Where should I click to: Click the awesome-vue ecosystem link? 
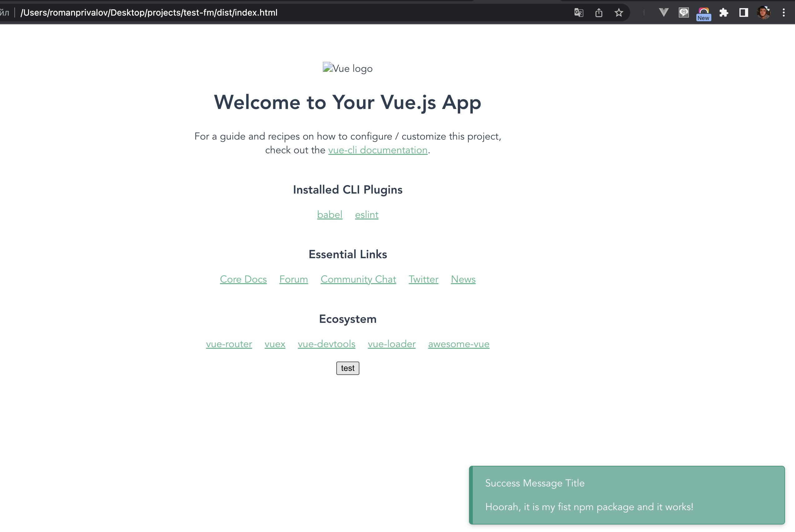click(458, 344)
